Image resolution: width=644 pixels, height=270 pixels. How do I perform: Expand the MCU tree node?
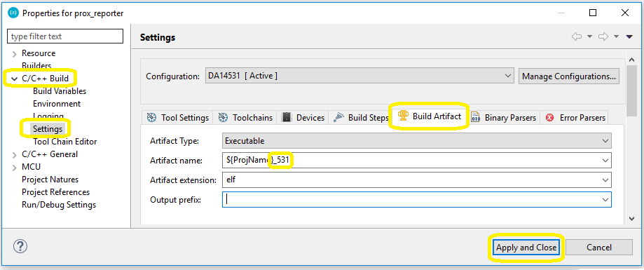(x=15, y=168)
